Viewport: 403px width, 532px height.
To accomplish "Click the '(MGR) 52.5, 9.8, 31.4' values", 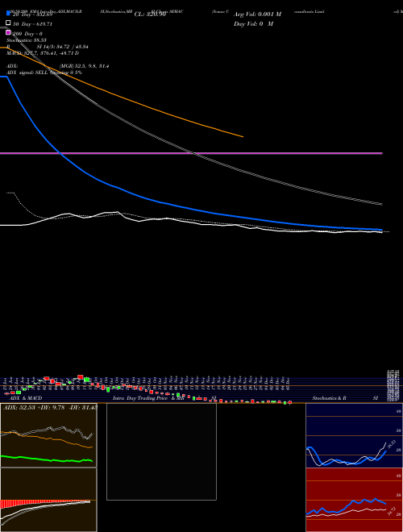I will click(84, 66).
